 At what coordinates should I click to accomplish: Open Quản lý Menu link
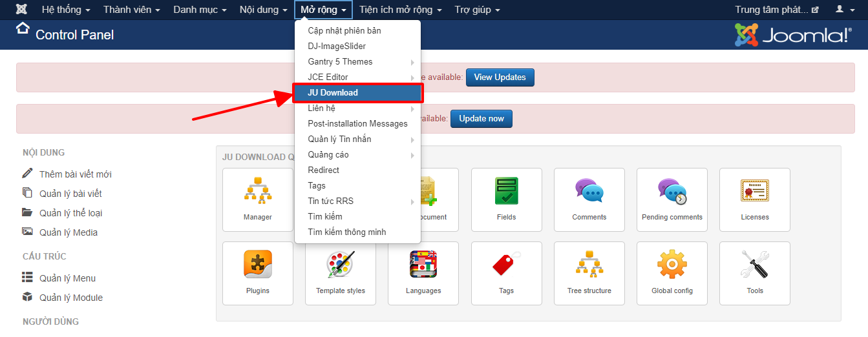coord(67,278)
